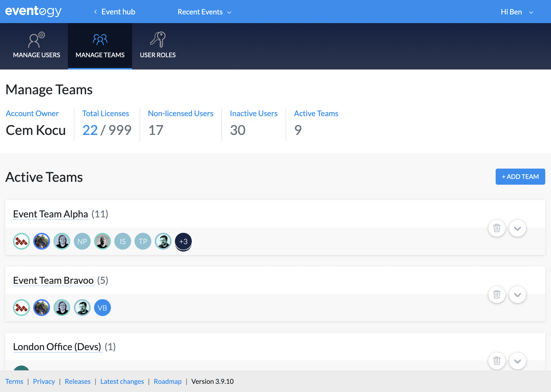This screenshot has width=551, height=392.
Task: Open the Recent Events dropdown
Action: [204, 12]
